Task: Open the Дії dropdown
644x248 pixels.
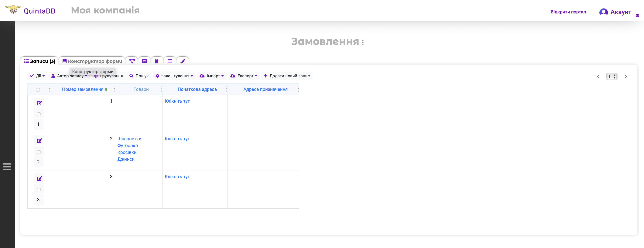Action: coord(37,76)
